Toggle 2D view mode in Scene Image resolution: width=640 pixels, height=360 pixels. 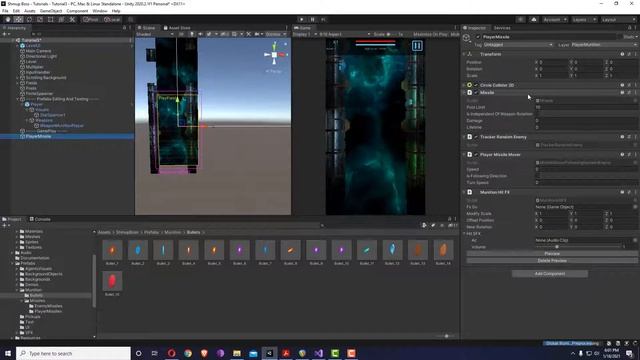click(x=181, y=34)
